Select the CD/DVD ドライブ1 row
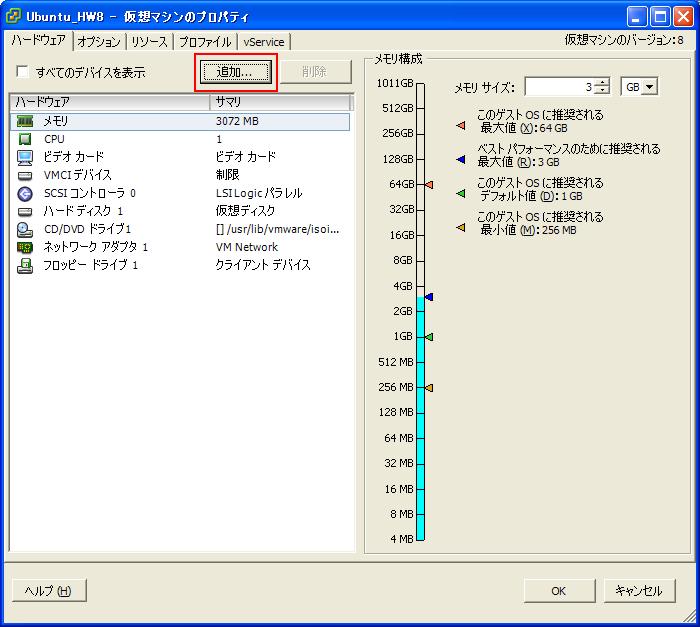This screenshot has width=700, height=627. (180, 230)
